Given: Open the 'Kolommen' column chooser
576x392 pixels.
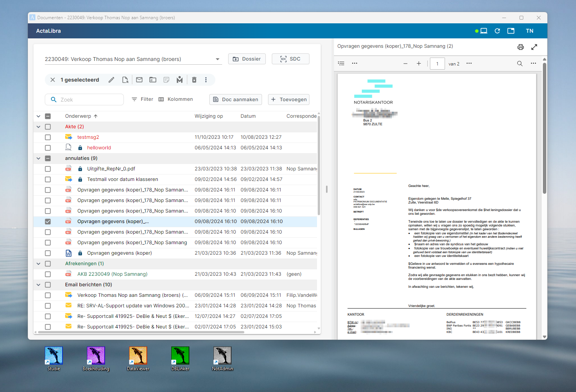Looking at the screenshot, I should pyautogui.click(x=176, y=99).
